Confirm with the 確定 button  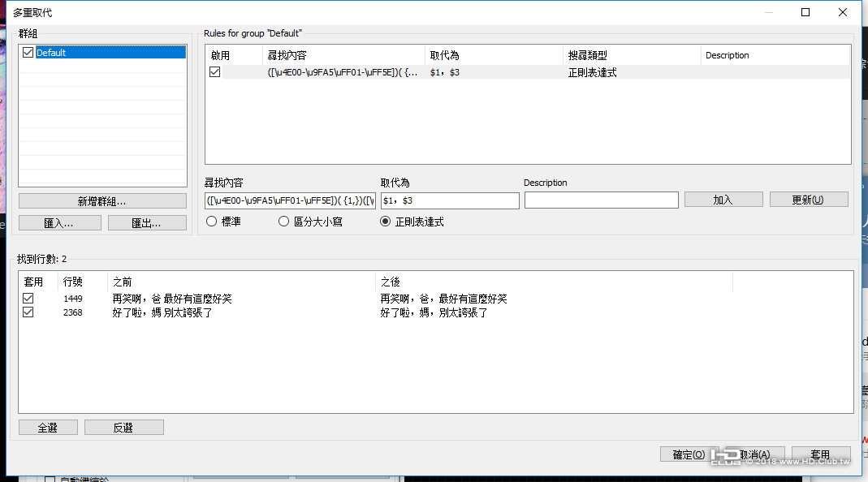click(x=689, y=454)
